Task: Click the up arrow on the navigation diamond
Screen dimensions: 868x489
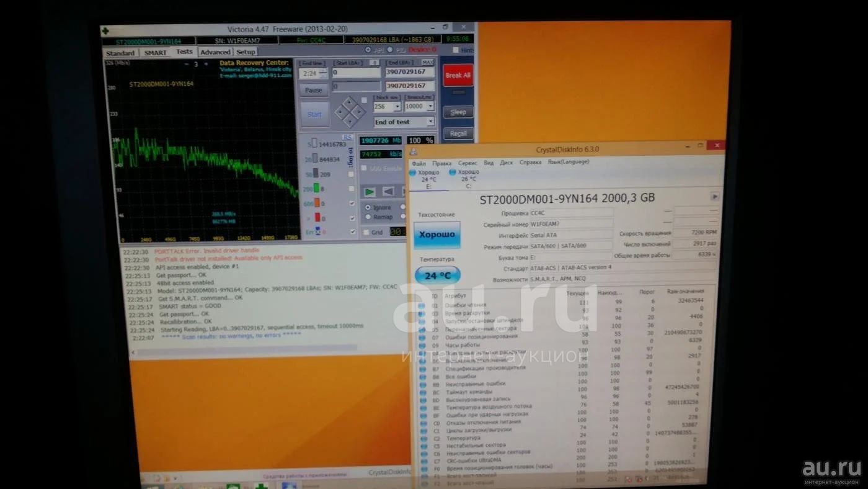Action: (350, 102)
